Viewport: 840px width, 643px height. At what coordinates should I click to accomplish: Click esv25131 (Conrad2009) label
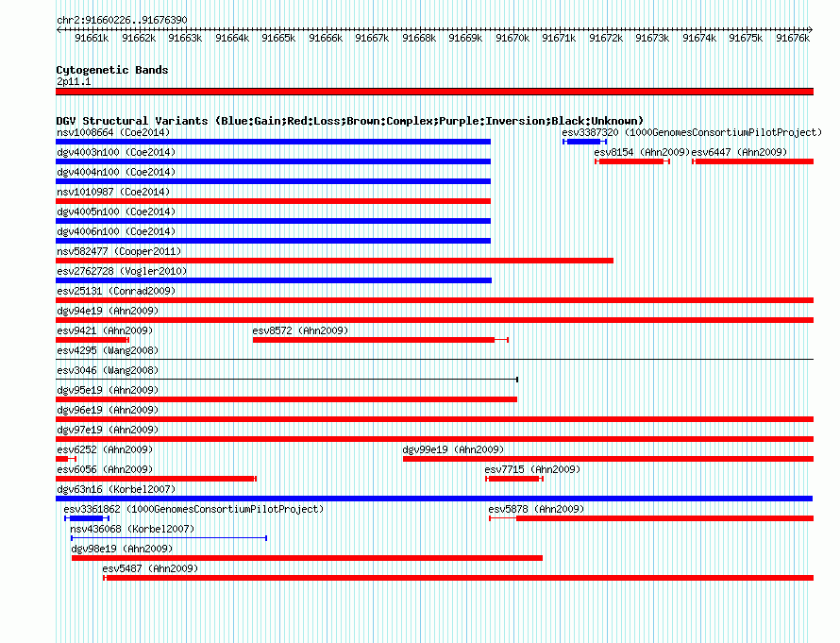[116, 291]
